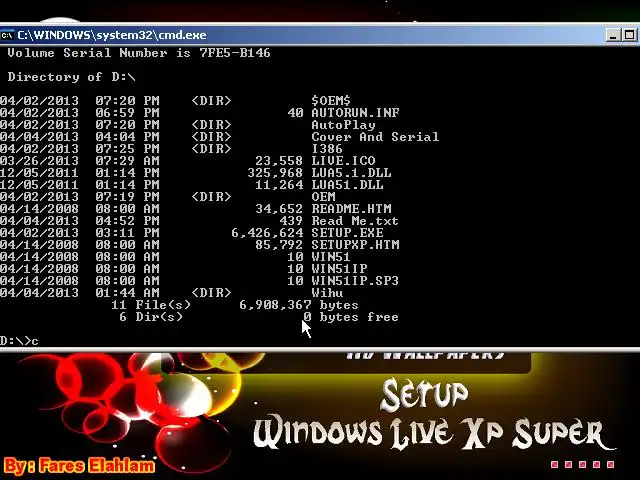640x480 pixels.
Task: Click the 'By: Fares Elahlam' credit text
Action: [80, 466]
